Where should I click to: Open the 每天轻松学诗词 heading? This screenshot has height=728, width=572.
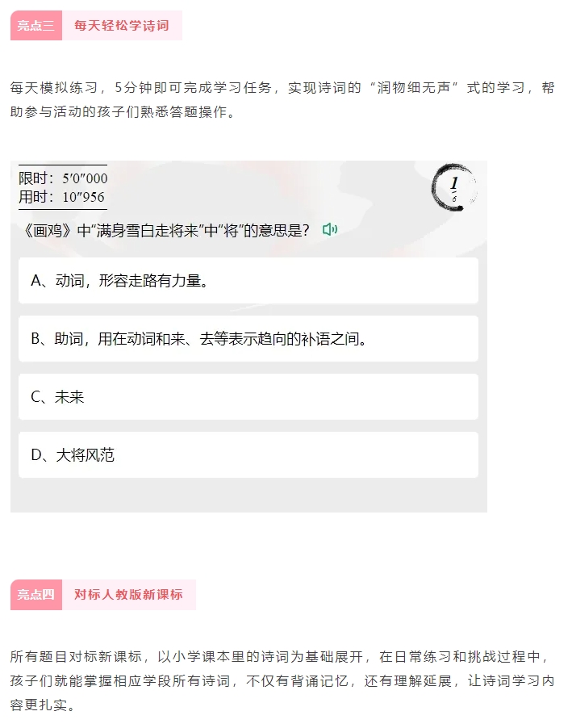(122, 26)
